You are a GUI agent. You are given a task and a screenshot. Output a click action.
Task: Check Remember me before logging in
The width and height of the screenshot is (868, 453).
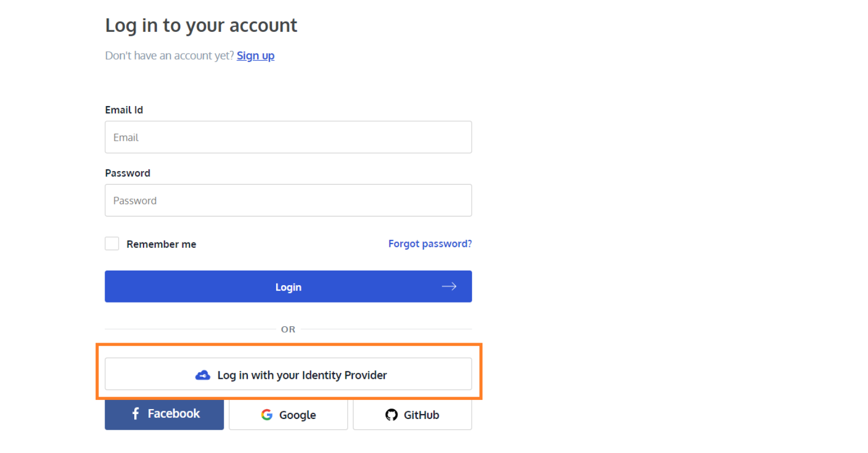(x=112, y=243)
